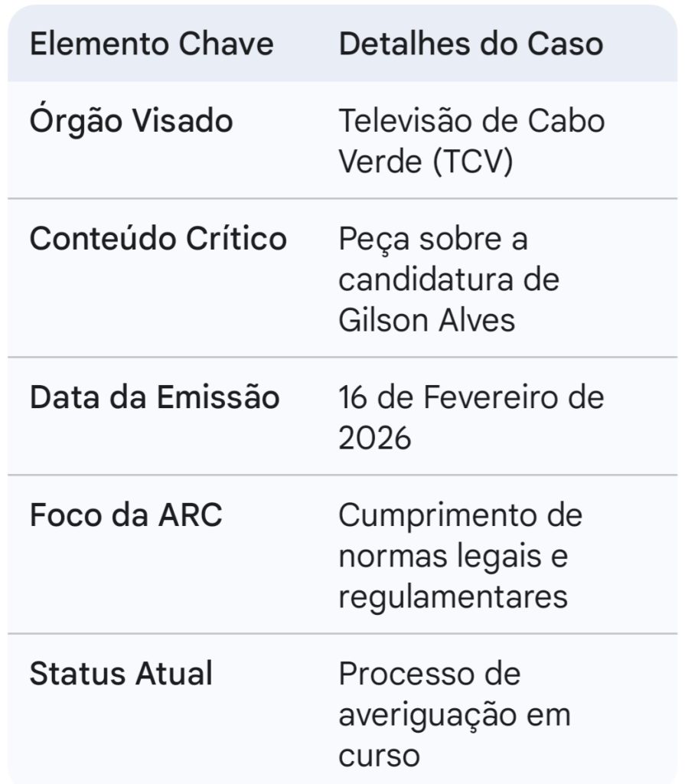Viewport: 685px width, 784px height.
Task: Click the '(TCV)' abbreviation text
Action: tap(473, 162)
